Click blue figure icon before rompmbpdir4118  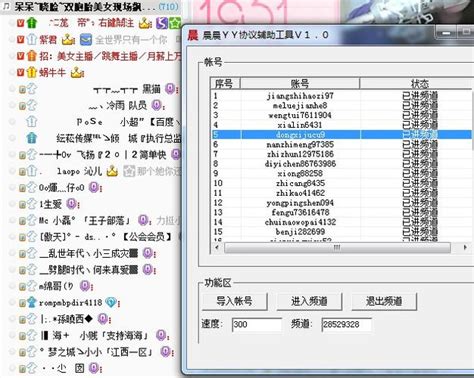click(x=32, y=302)
